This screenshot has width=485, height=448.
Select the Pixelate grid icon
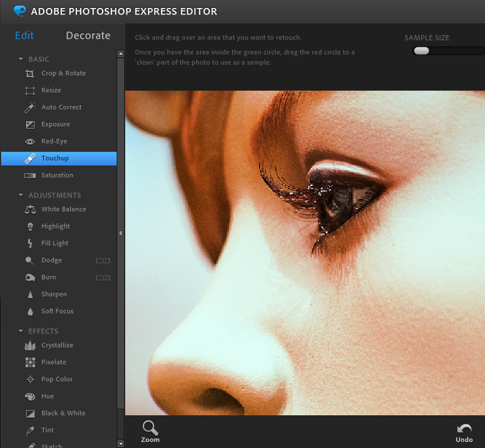[x=30, y=363]
